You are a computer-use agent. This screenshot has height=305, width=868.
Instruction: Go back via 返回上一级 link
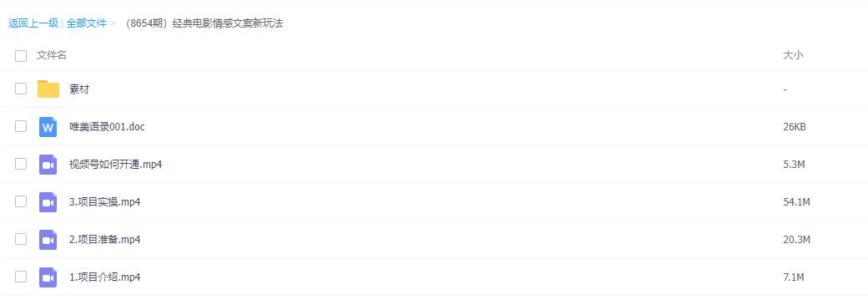point(33,23)
